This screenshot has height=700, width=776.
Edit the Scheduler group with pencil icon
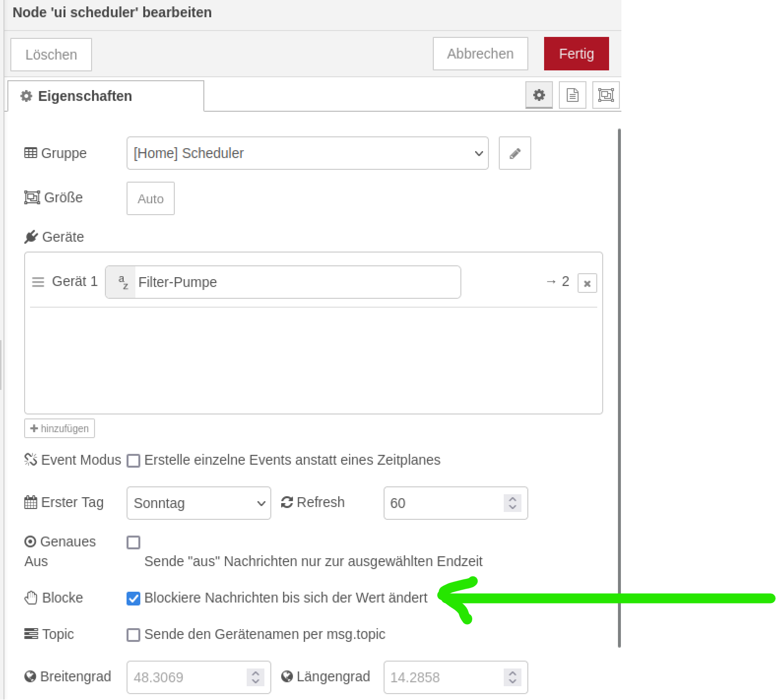coord(515,153)
